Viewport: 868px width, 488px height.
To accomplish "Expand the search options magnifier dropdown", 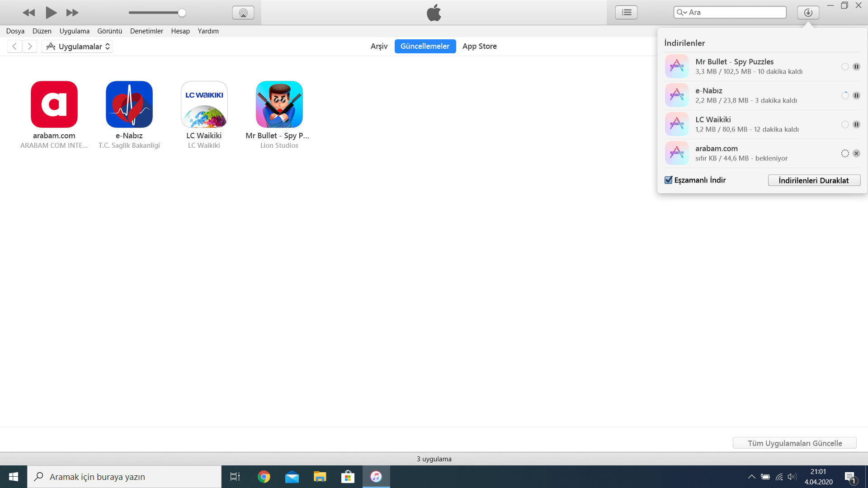I will 681,13.
